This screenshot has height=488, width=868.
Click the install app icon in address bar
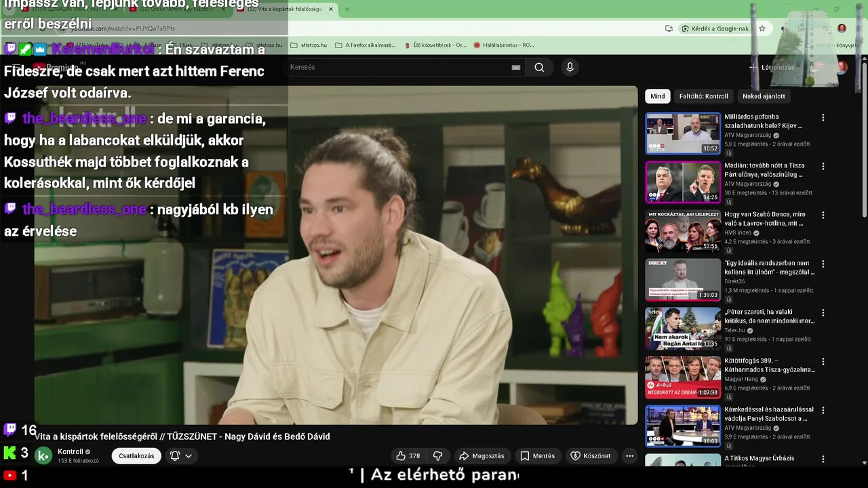pyautogui.click(x=669, y=28)
